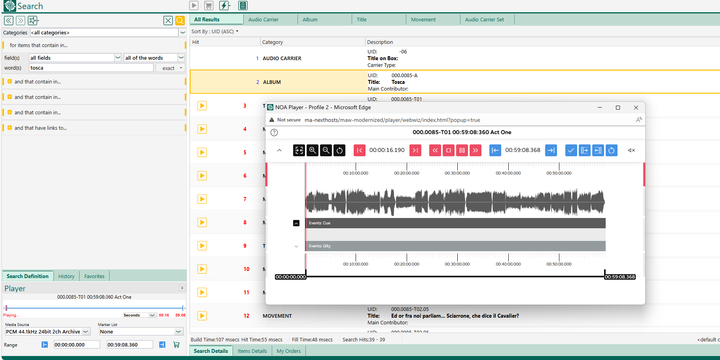Open the 'exact' match dropdown
The image size is (720, 360).
170,68
